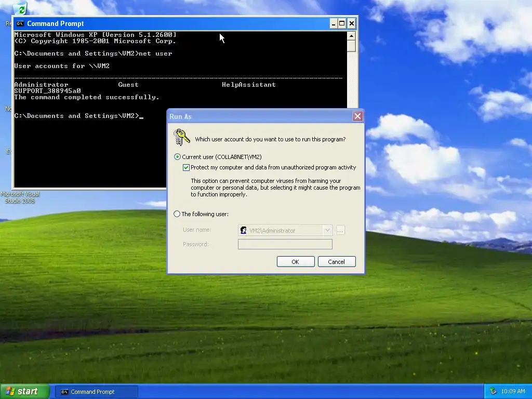Click 'HelpAssistant' account name in Command Prompt

coord(249,85)
